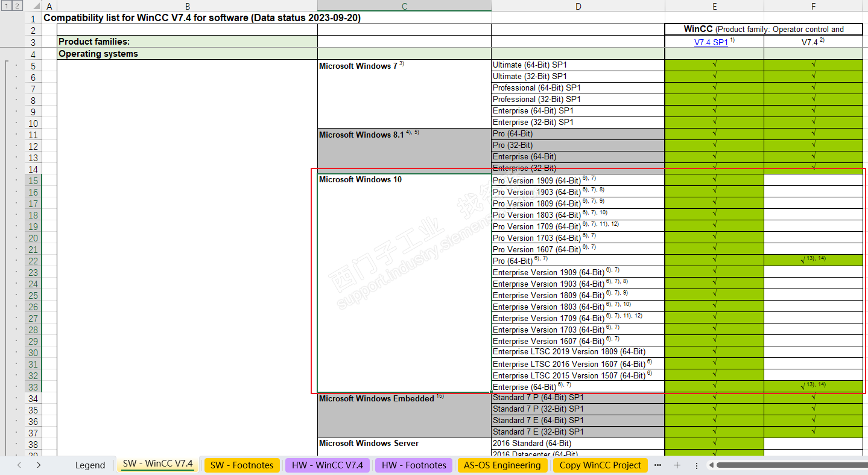Select V7.4 checkmark cell in row 22
The image size is (868, 475).
813,261
